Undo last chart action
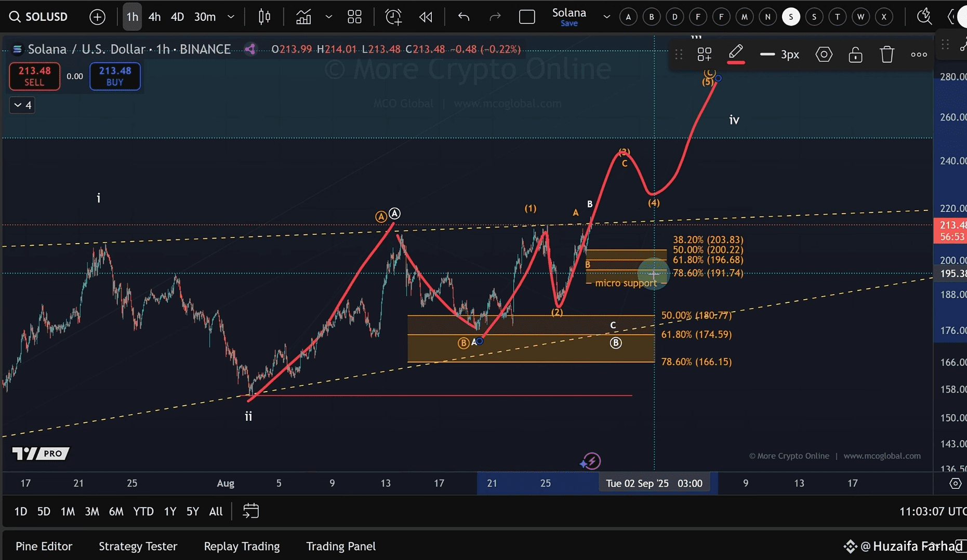Screen dimensions: 967x560 coord(463,17)
